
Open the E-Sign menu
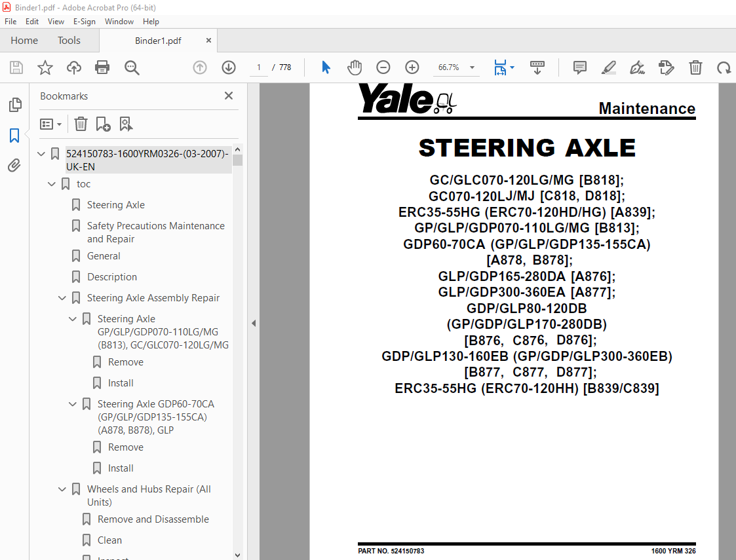84,22
